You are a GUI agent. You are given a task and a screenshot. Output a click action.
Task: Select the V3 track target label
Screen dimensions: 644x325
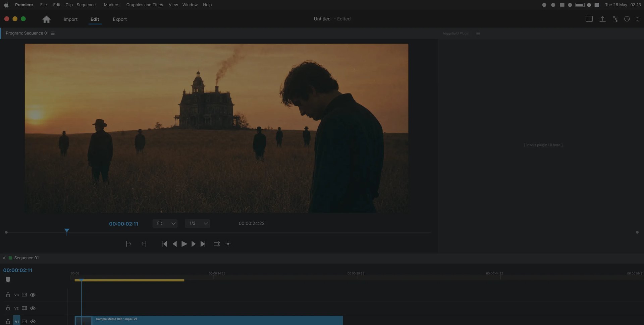coord(16,295)
